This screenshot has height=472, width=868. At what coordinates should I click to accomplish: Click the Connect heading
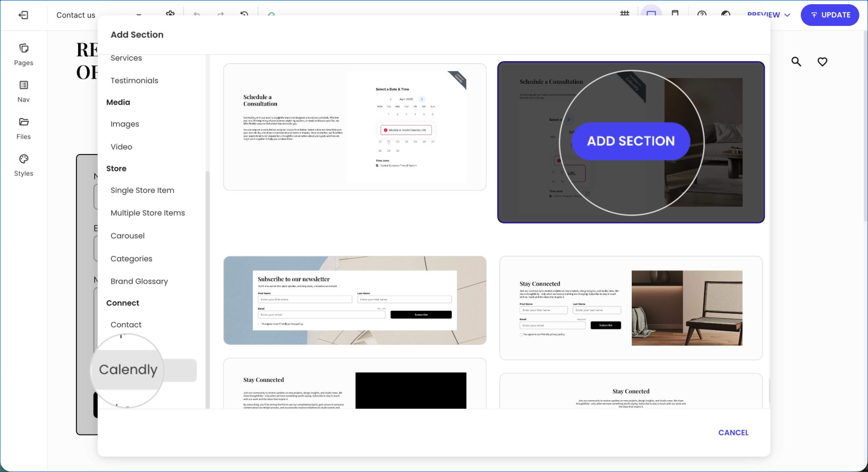[x=123, y=303]
